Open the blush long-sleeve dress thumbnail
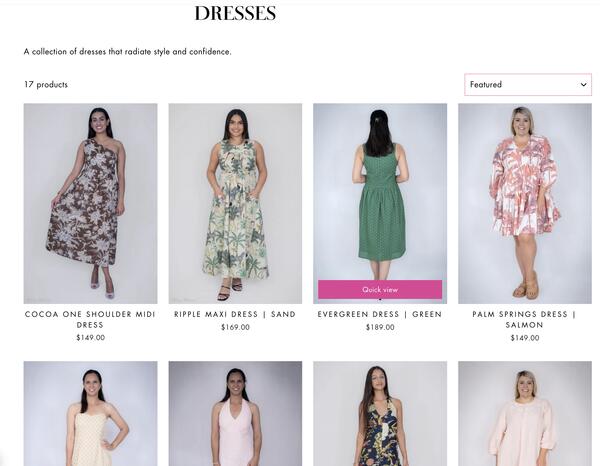This screenshot has width=600, height=466. 525,414
